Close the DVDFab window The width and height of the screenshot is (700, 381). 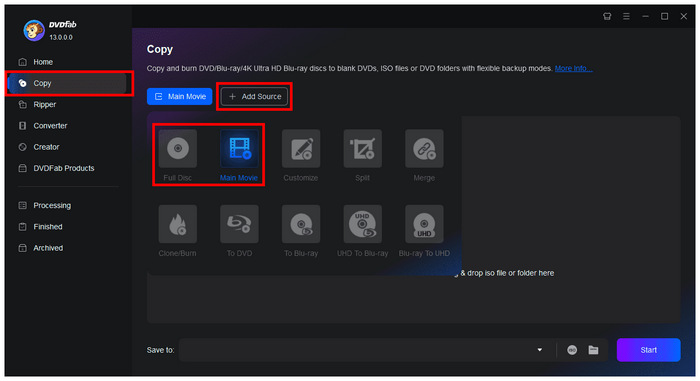click(684, 17)
